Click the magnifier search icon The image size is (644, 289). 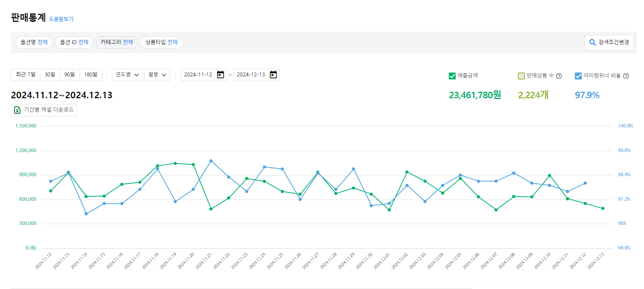coord(593,42)
